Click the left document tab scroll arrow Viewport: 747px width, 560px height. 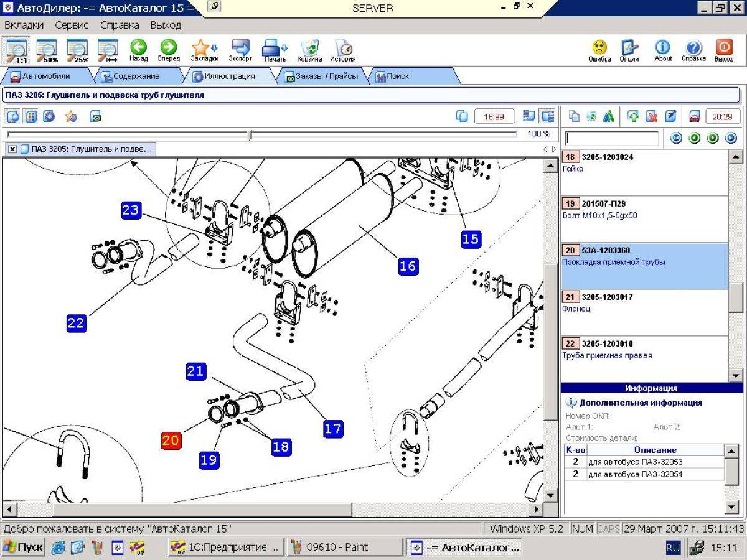546,149
